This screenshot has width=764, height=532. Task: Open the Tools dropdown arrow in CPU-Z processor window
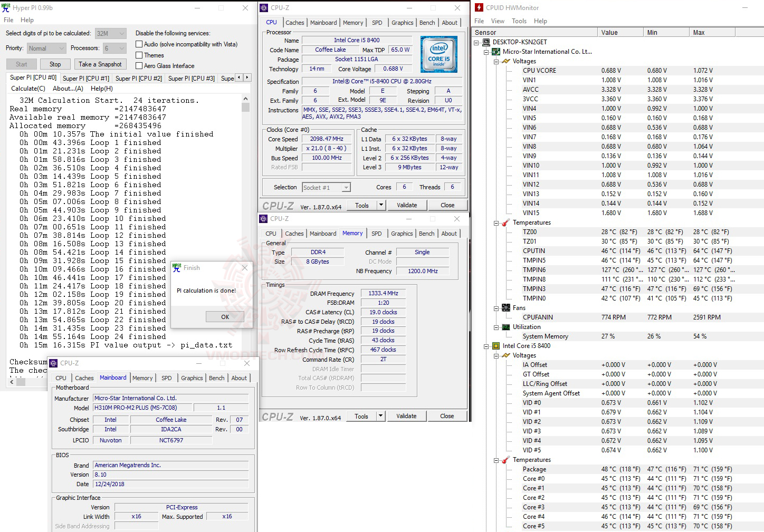(x=381, y=205)
